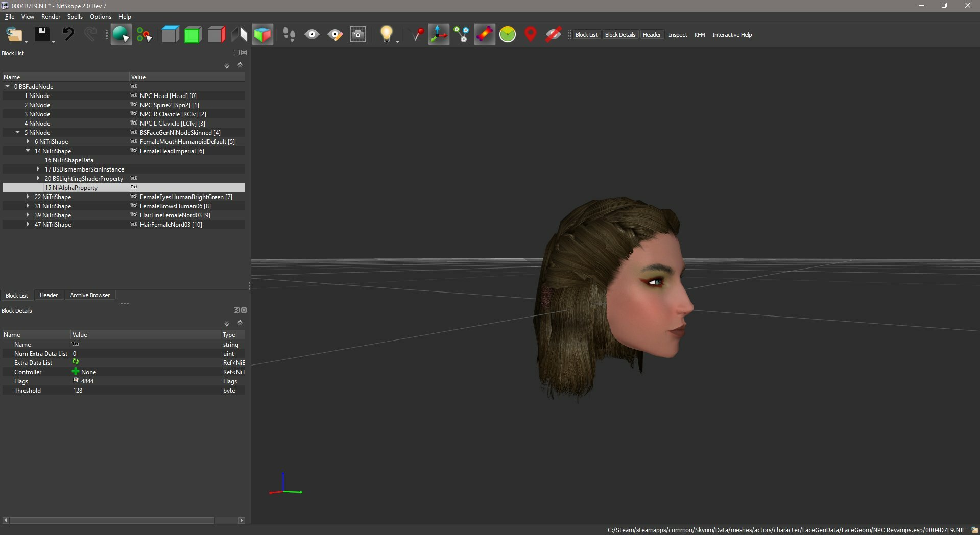980x535 pixels.
Task: Open the Render menu
Action: tap(51, 17)
